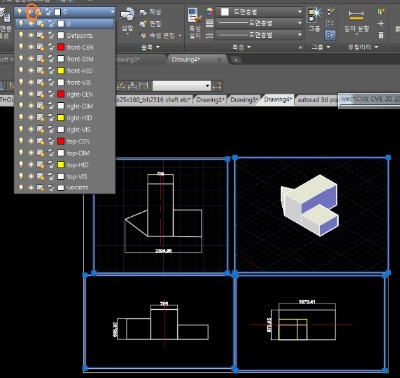The width and height of the screenshot is (400, 378).
Task: Switch to the Drawing3* tab in the lower tab row
Action: pyautogui.click(x=244, y=100)
